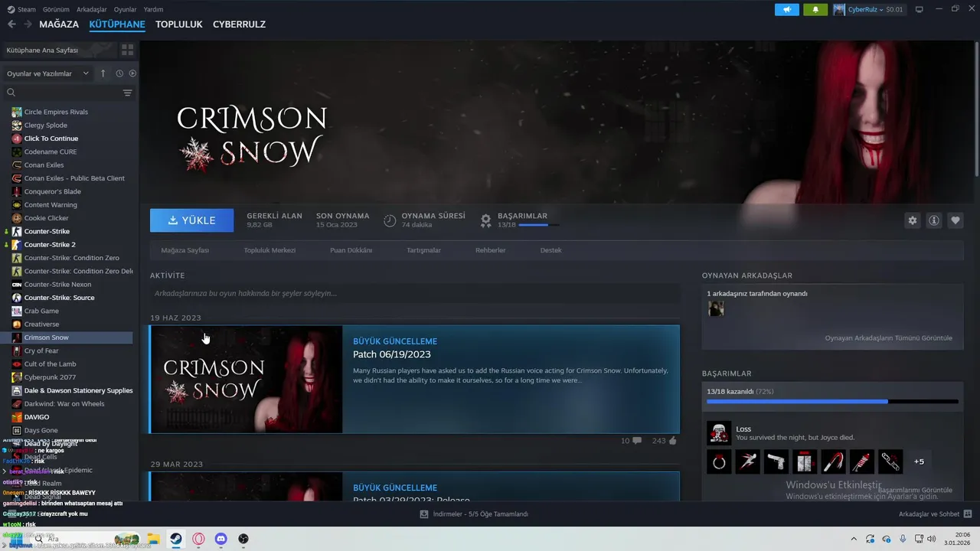The height and width of the screenshot is (551, 980).
Task: Click Steam icon in Windows taskbar
Action: 175,539
